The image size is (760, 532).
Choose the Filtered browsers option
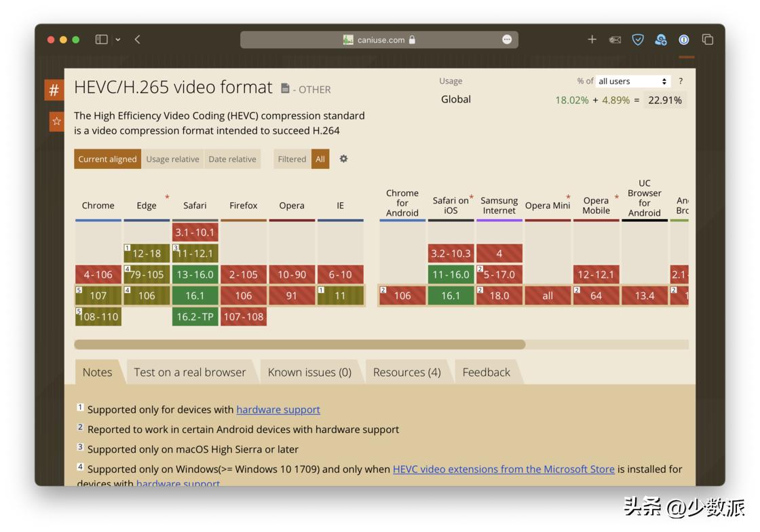(292, 159)
